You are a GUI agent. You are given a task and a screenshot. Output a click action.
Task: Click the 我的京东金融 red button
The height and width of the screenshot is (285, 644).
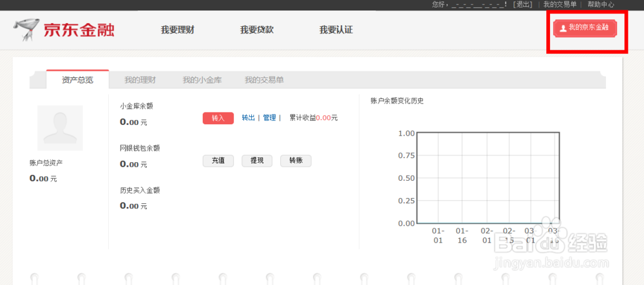click(x=585, y=28)
